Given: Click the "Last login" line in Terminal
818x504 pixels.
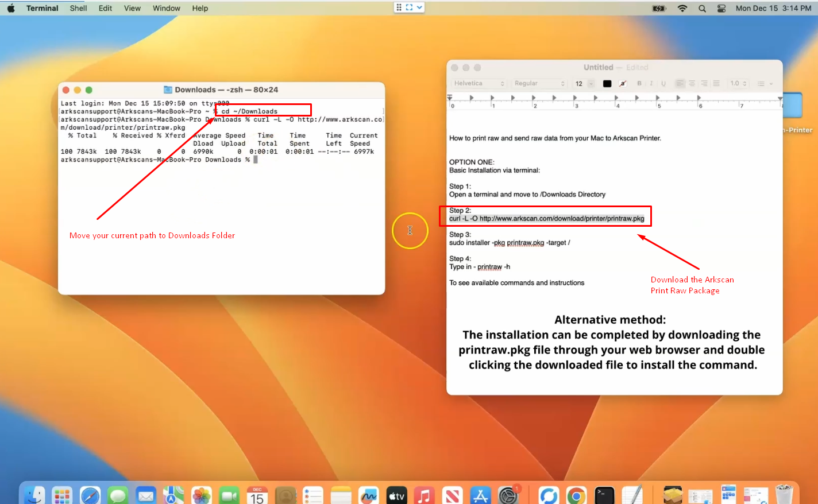Looking at the screenshot, I should [145, 103].
